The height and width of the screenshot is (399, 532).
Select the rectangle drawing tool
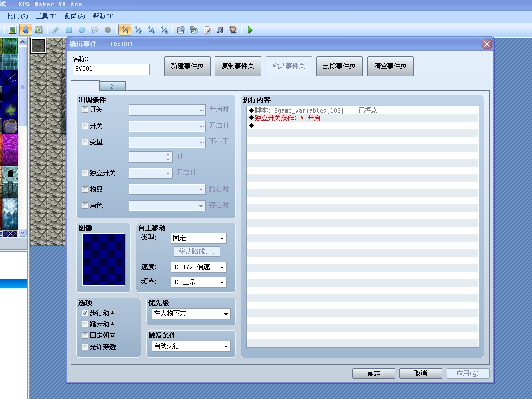[x=69, y=30]
